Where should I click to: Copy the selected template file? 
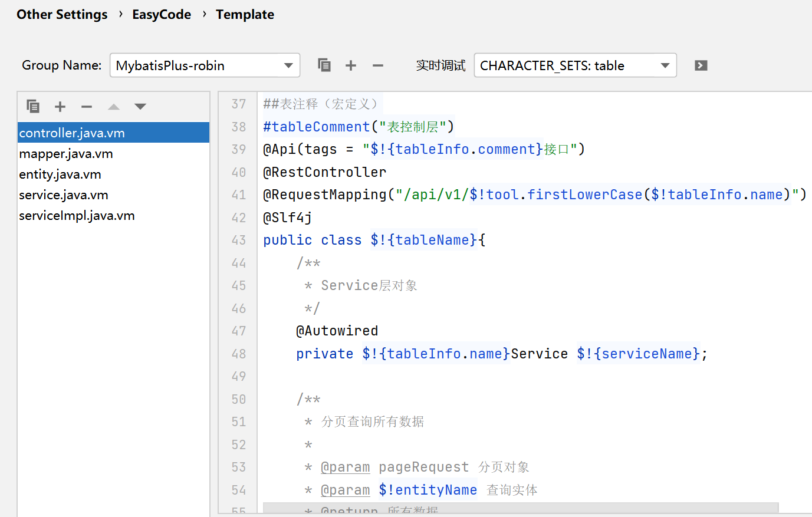tap(33, 107)
